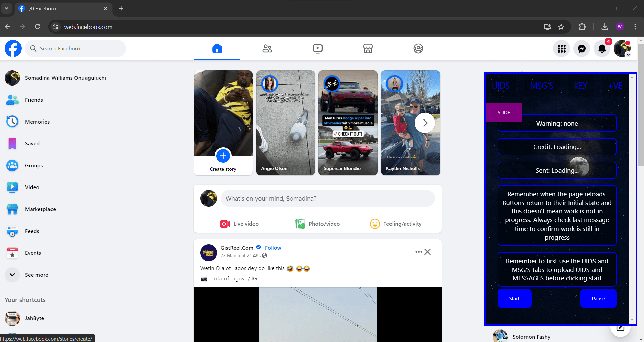Switch to KEY tab
The width and height of the screenshot is (644, 342).
tap(581, 86)
